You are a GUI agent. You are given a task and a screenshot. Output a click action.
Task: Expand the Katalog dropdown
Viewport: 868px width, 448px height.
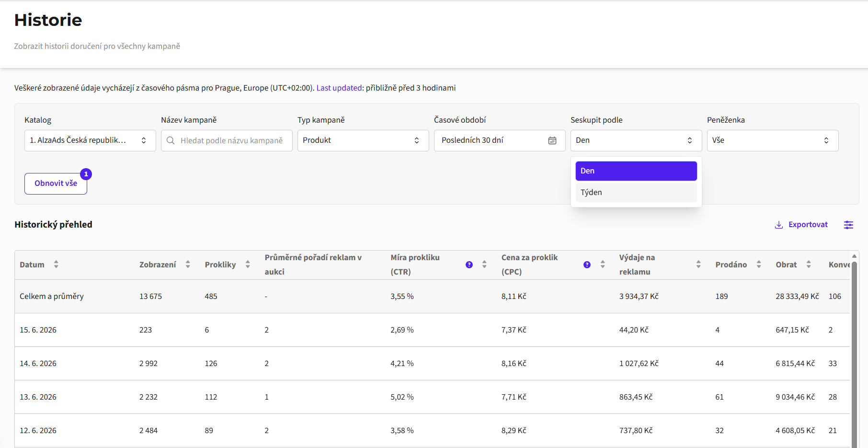pyautogui.click(x=90, y=140)
